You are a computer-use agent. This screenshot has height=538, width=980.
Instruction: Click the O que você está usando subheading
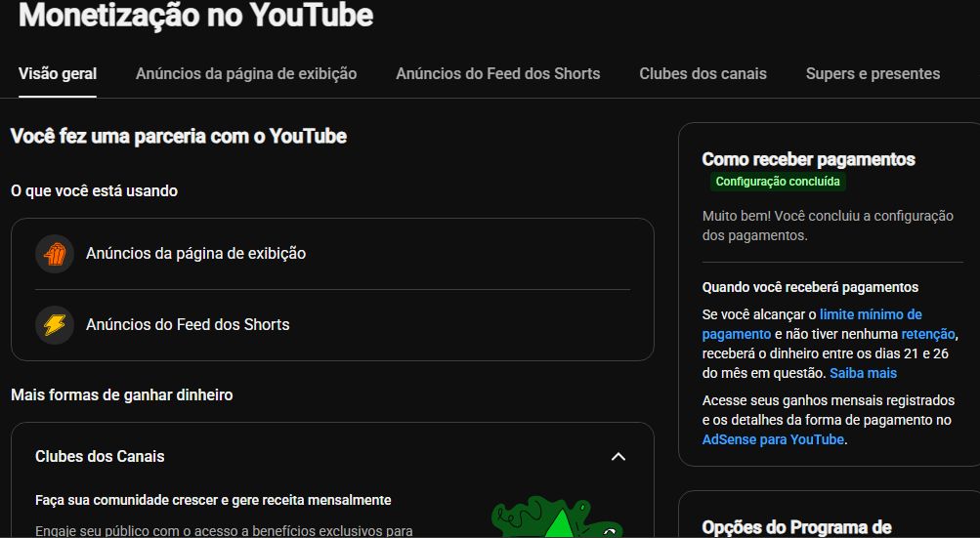pyautogui.click(x=95, y=191)
